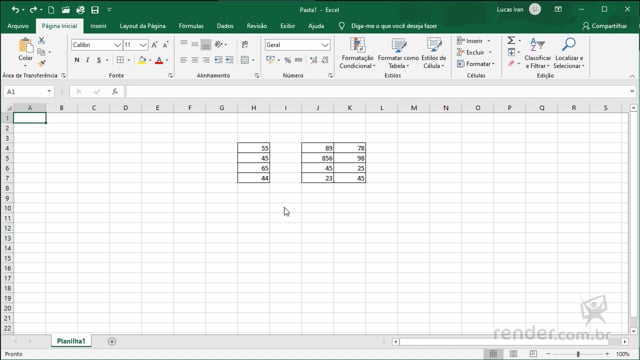Center text horizontally

(x=195, y=60)
